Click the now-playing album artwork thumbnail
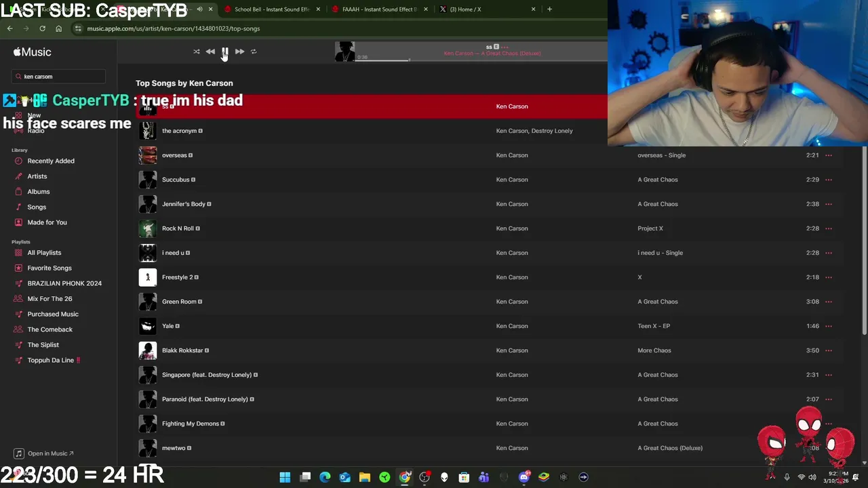 (x=344, y=52)
